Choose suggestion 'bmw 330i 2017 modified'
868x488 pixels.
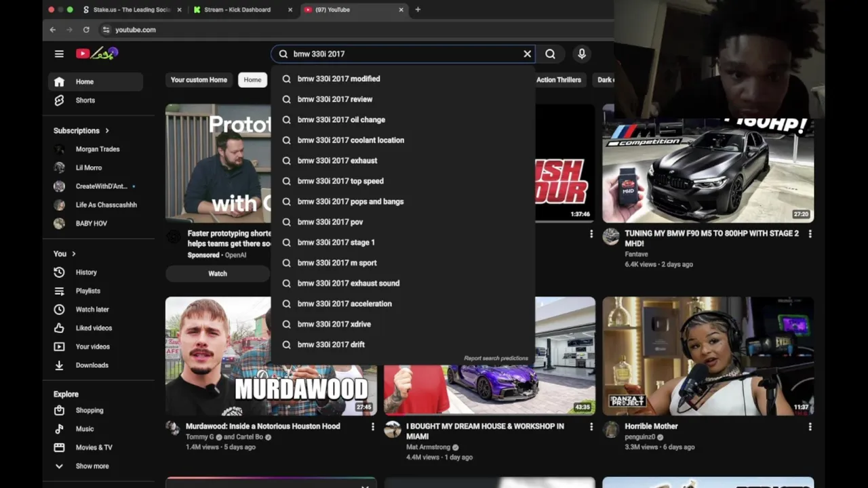[403, 79]
